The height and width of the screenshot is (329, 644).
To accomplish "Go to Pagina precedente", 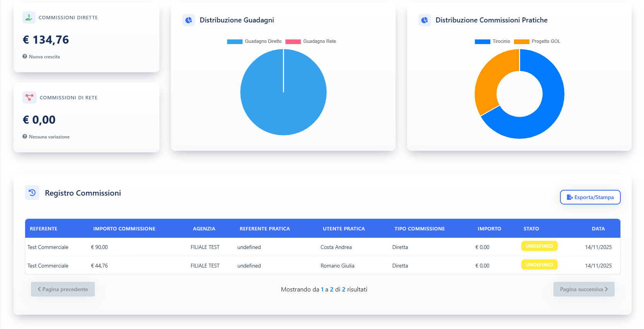I will point(63,289).
